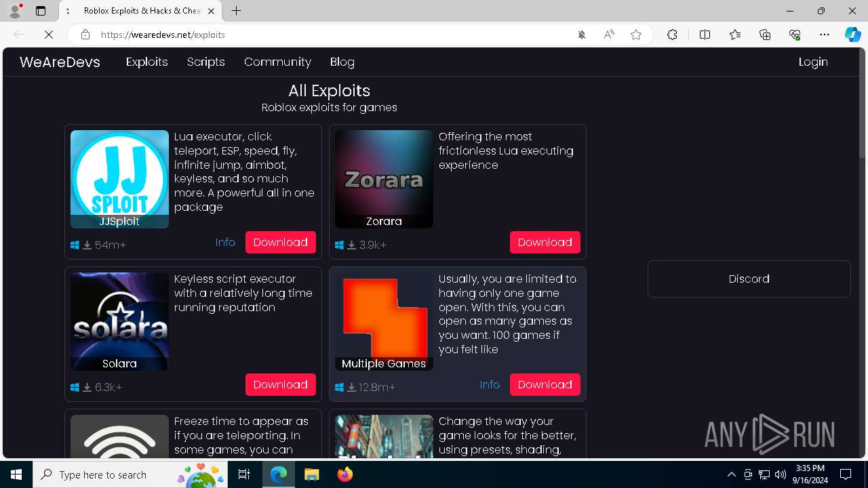The image size is (868, 488).
Task: Open Browser essentials heart icon
Action: pyautogui.click(x=795, y=35)
